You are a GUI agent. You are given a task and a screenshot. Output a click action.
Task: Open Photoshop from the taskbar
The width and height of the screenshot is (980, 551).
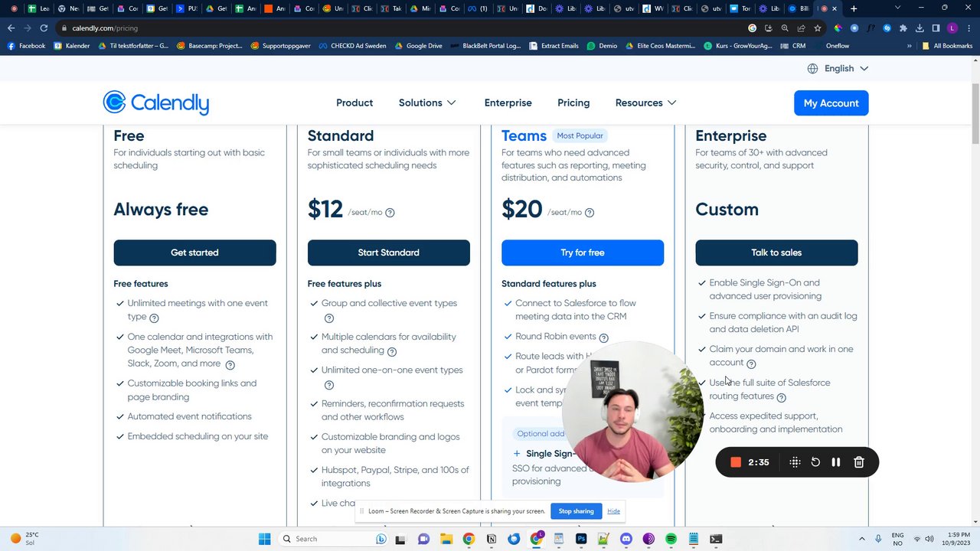coord(581,539)
